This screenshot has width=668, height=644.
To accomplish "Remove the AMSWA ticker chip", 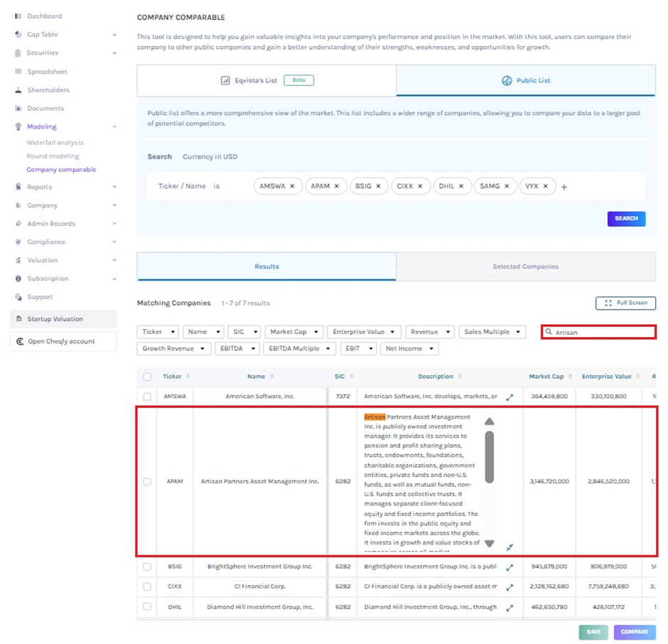I will coord(292,186).
